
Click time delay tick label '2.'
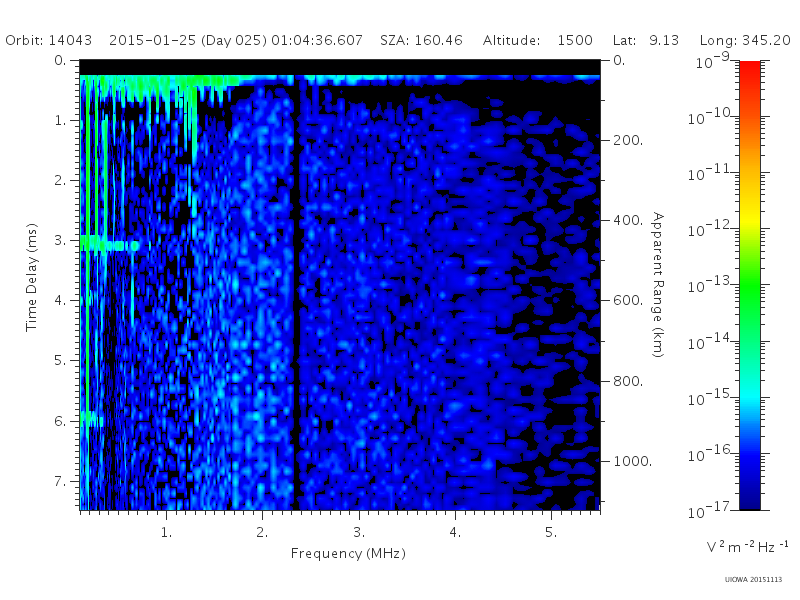click(60, 180)
